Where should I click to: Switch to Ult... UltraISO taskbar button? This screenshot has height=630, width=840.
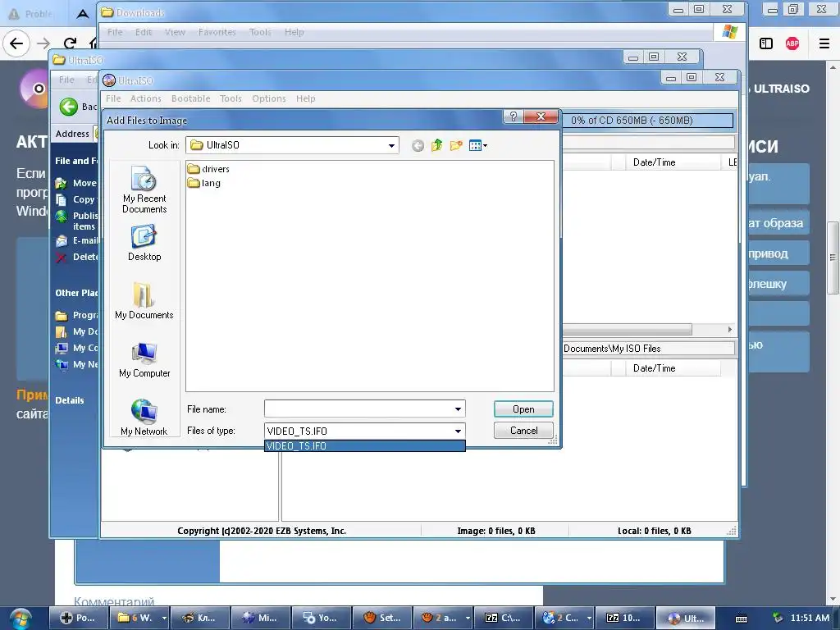pyautogui.click(x=687, y=619)
